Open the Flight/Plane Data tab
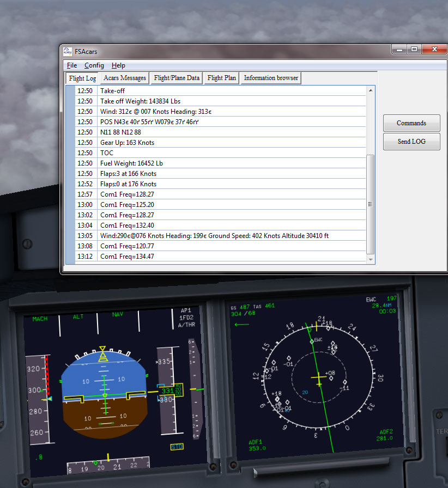Image resolution: width=448 pixels, height=488 pixels. pyautogui.click(x=177, y=78)
